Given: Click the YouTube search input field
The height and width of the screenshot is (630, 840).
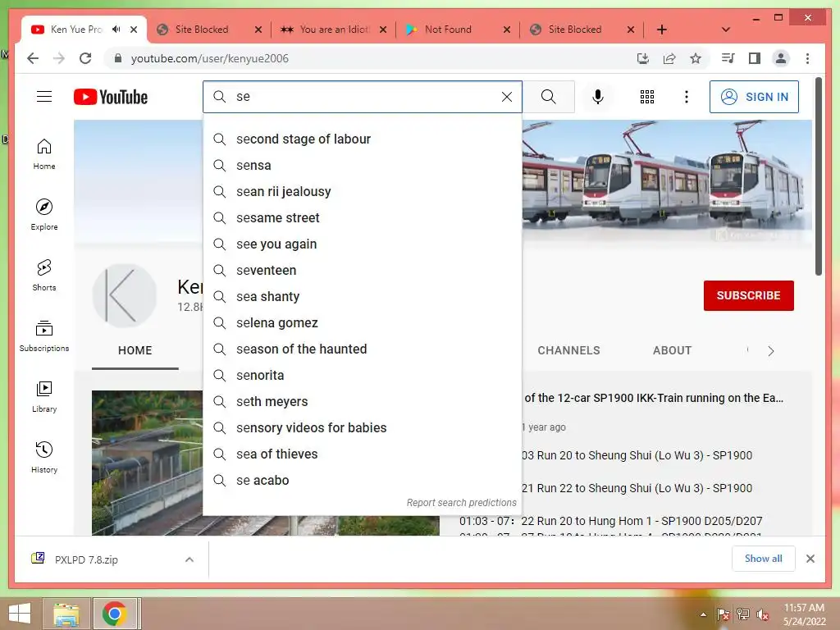Looking at the screenshot, I should tap(364, 97).
